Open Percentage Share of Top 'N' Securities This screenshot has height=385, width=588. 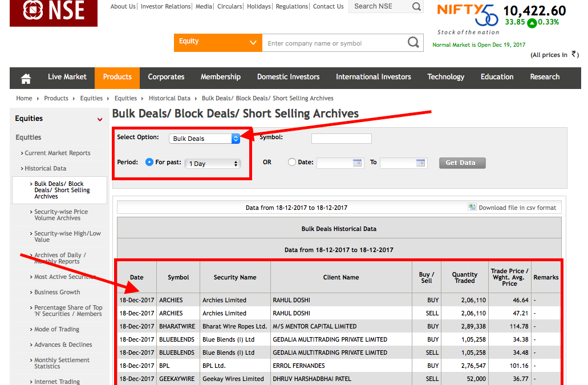point(68,311)
